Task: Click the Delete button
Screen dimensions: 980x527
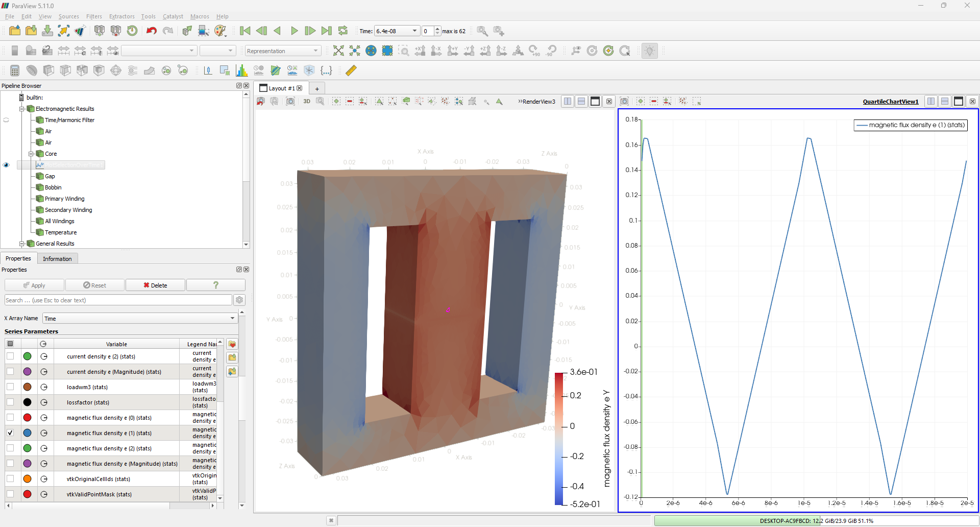Action: [155, 285]
